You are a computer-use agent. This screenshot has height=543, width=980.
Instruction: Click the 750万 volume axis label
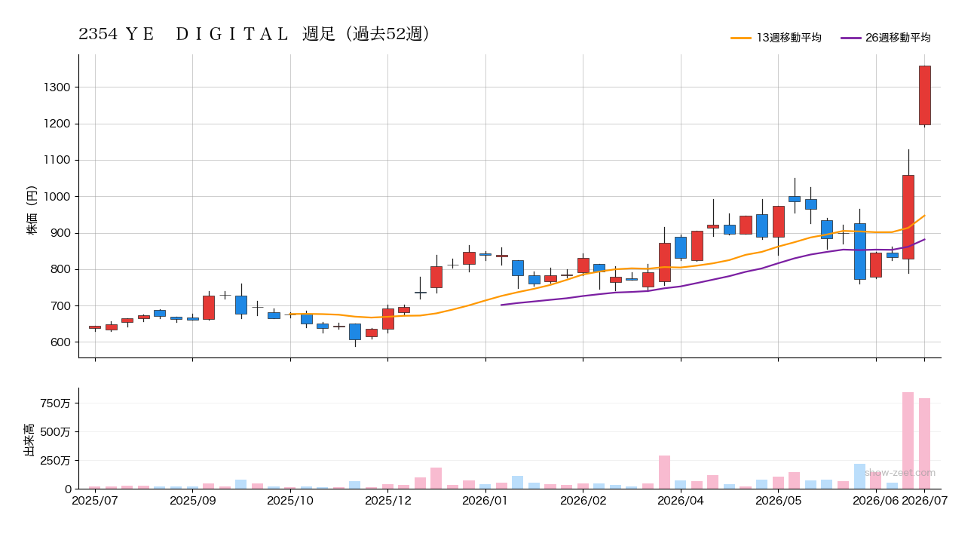pos(56,403)
